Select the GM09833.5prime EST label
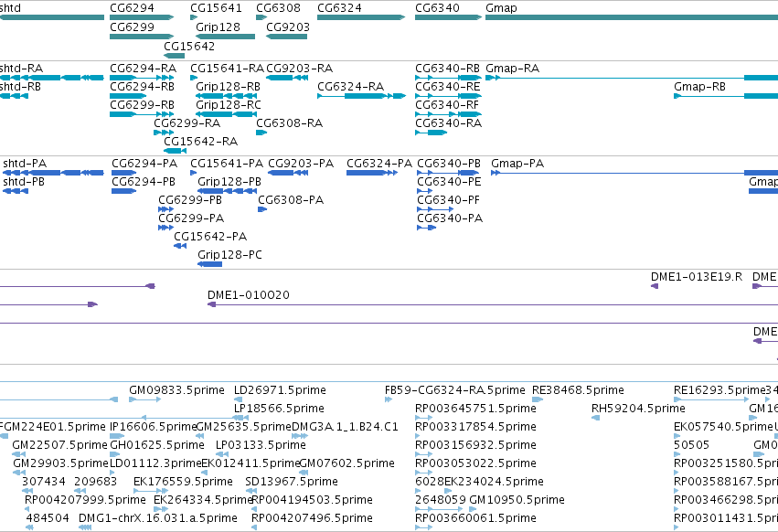The width and height of the screenshot is (778, 532). click(176, 390)
